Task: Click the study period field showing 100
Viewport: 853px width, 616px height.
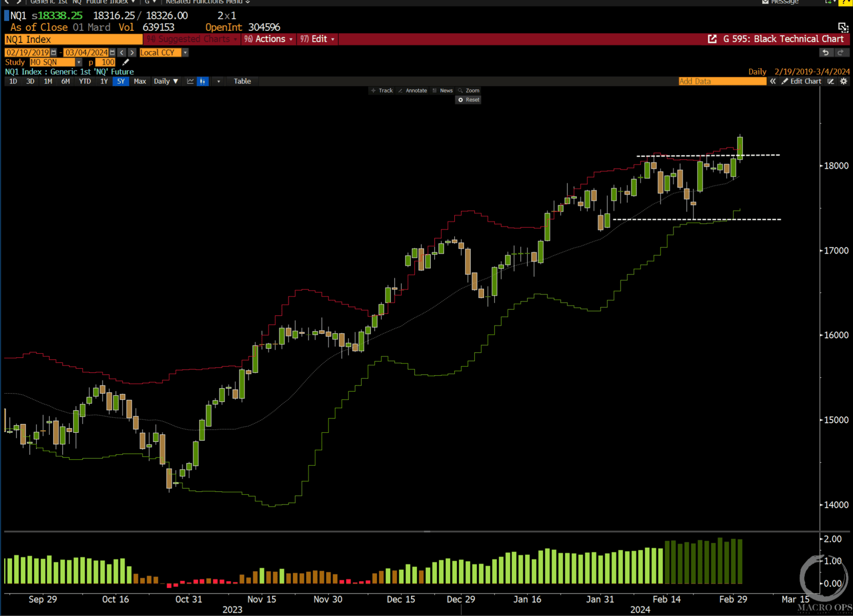Action: coord(105,62)
